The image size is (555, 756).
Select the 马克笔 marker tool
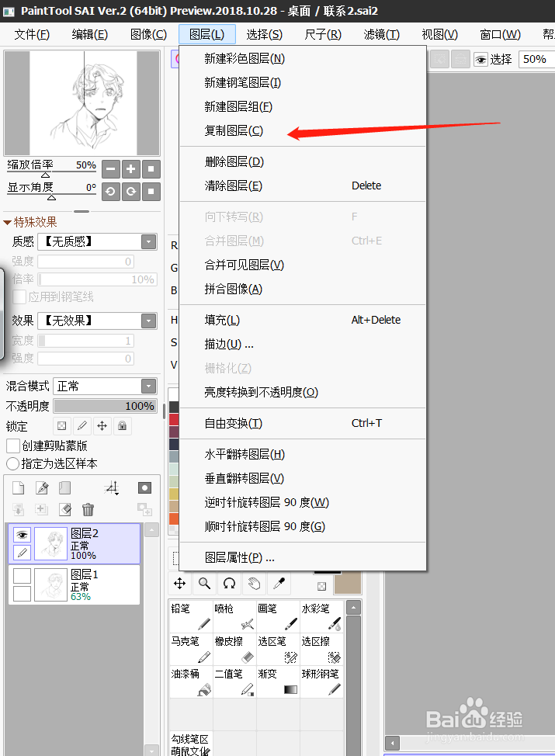[191, 649]
